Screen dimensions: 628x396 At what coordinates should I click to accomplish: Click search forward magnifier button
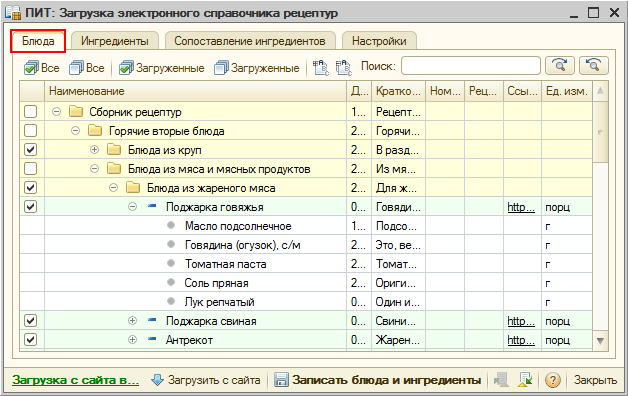point(560,65)
